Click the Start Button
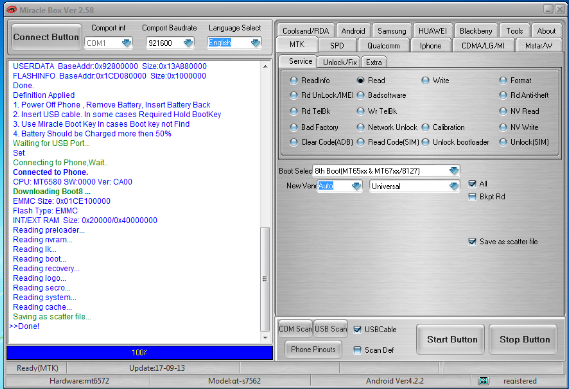This screenshot has height=389, width=569. (451, 339)
